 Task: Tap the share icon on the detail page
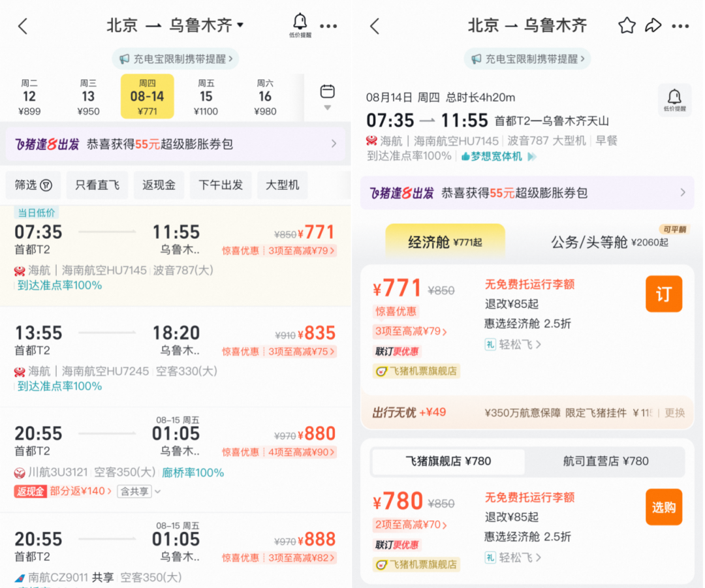(x=654, y=25)
